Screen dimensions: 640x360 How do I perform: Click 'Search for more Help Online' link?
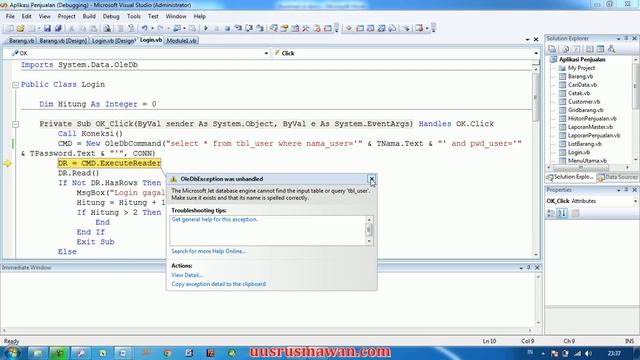209,251
